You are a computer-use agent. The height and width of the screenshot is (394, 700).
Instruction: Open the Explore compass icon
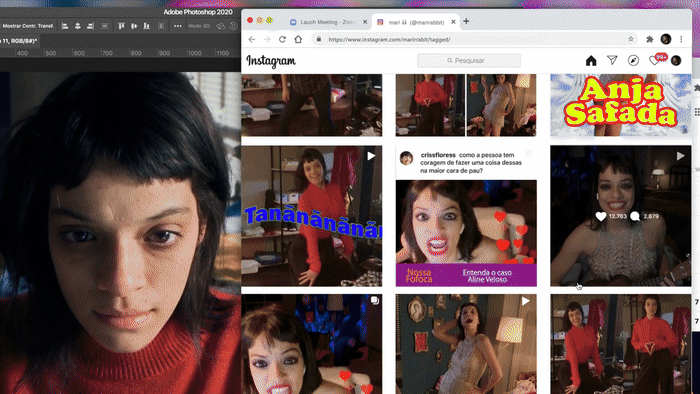633,61
